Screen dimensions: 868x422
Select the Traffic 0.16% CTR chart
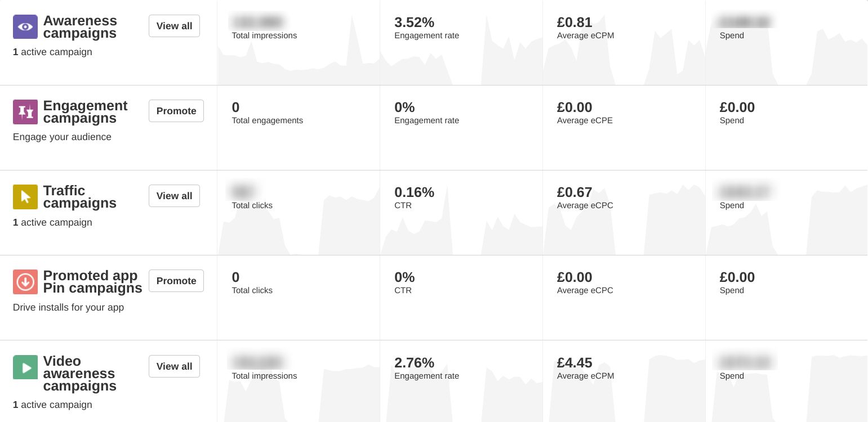coord(461,213)
